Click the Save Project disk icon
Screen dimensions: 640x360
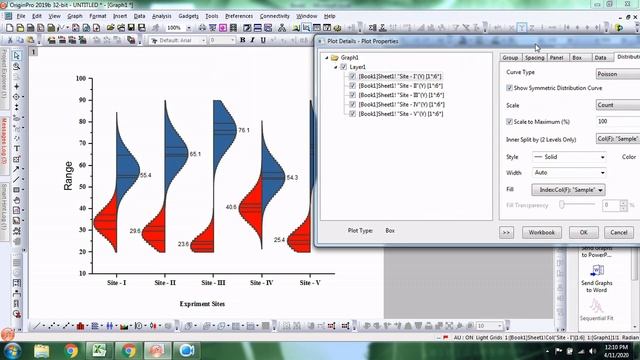(x=131, y=28)
